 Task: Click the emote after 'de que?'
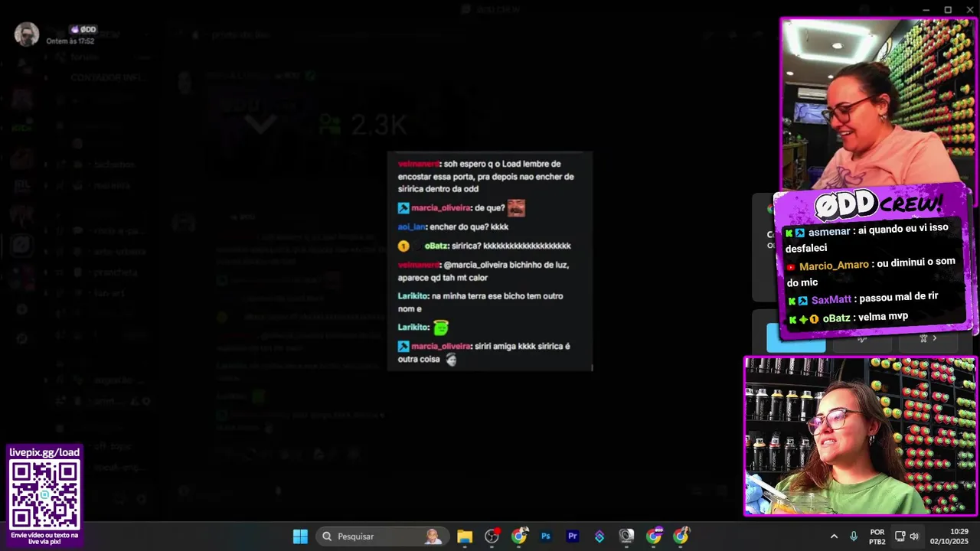click(516, 207)
